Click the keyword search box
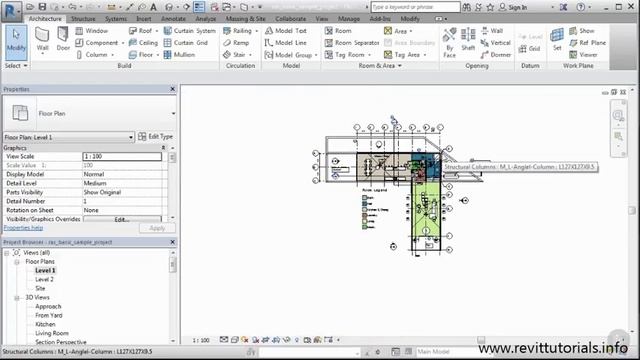Image resolution: width=640 pixels, height=360 pixels. pyautogui.click(x=415, y=7)
